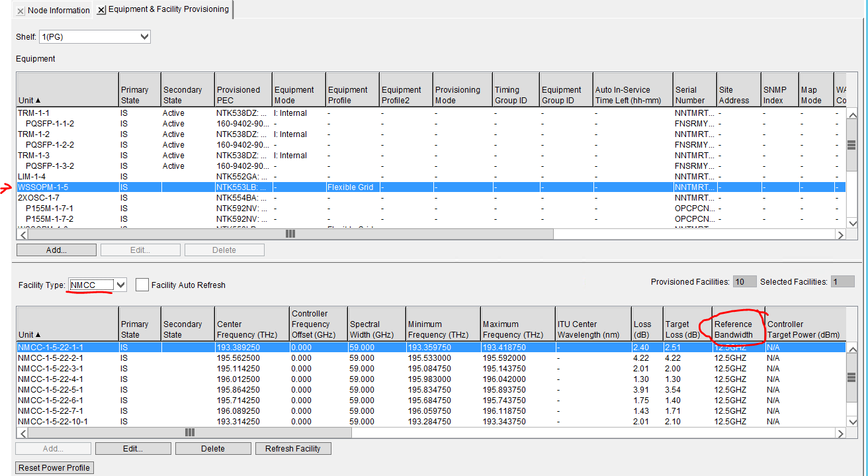Close the Node Information tab

click(21, 11)
